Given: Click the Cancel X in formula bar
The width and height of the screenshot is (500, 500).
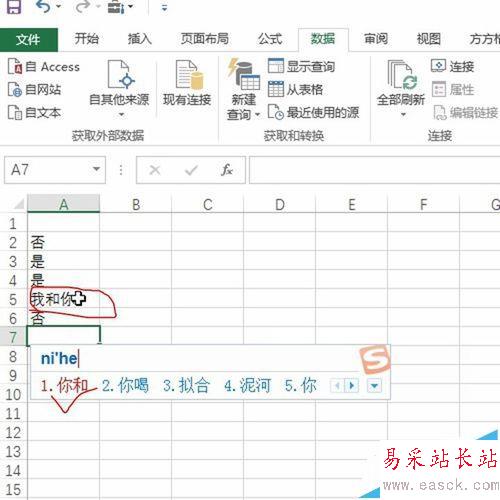Looking at the screenshot, I should pos(155,170).
